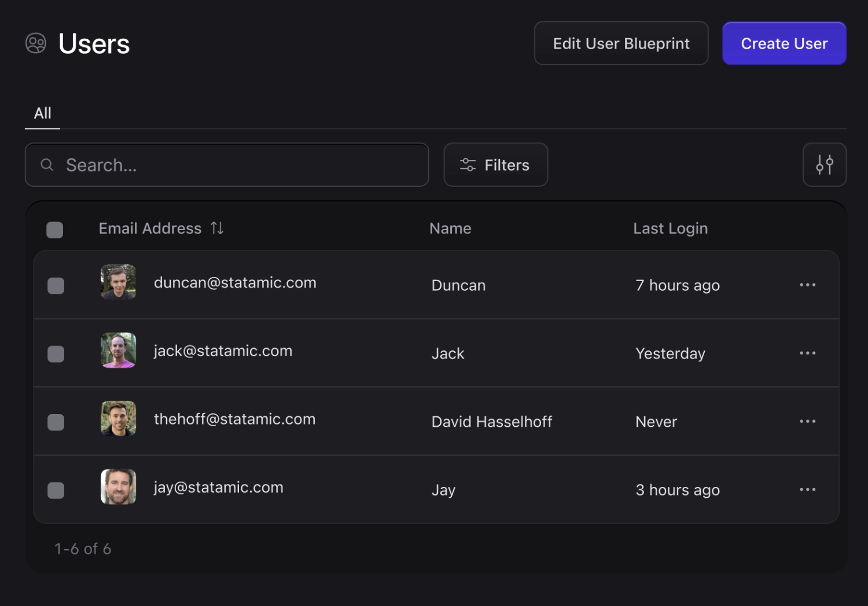
Task: Click the search magnifying glass icon
Action: 47,165
